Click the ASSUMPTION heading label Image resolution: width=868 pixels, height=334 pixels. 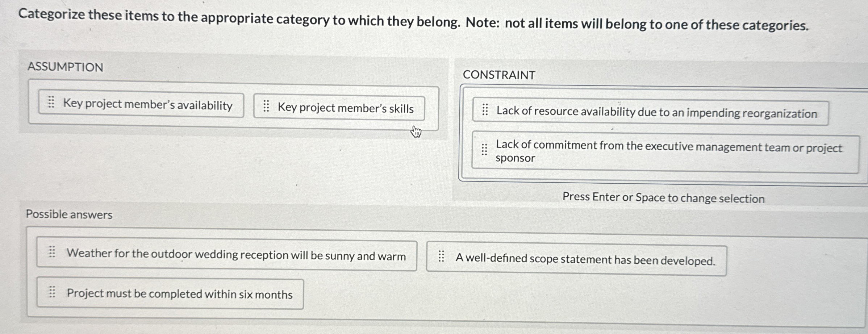click(x=65, y=66)
